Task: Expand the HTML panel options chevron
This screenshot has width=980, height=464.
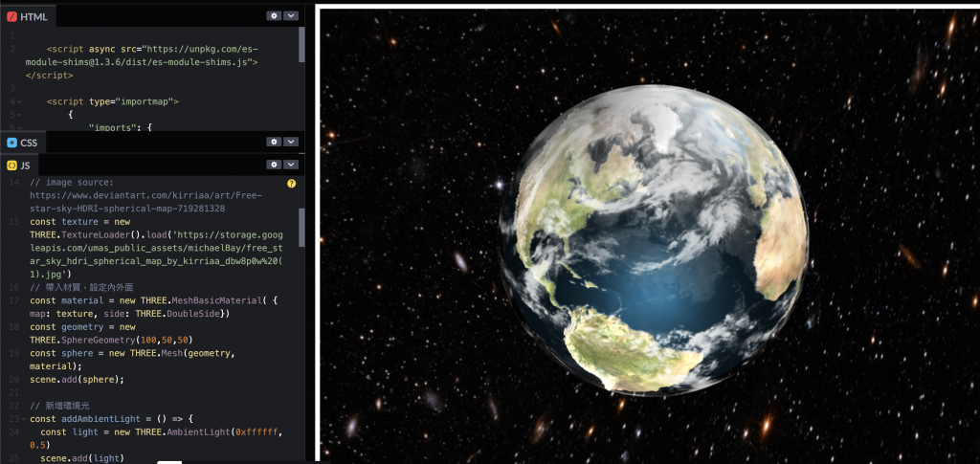Action: pyautogui.click(x=291, y=16)
